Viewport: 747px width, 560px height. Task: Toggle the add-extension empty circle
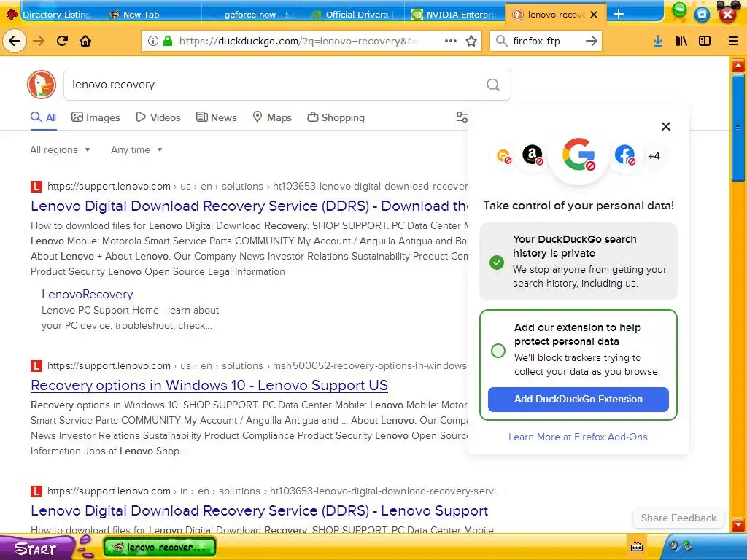pyautogui.click(x=498, y=351)
